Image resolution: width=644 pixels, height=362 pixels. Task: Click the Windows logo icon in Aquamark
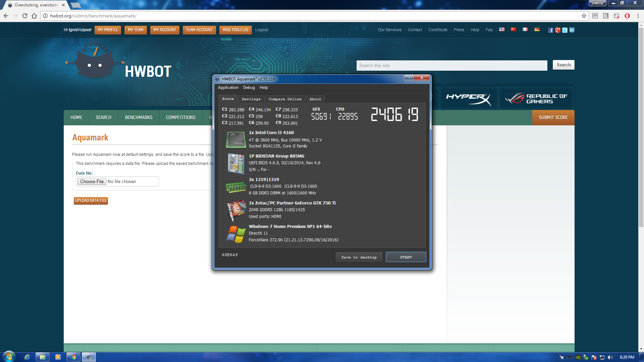(x=236, y=234)
